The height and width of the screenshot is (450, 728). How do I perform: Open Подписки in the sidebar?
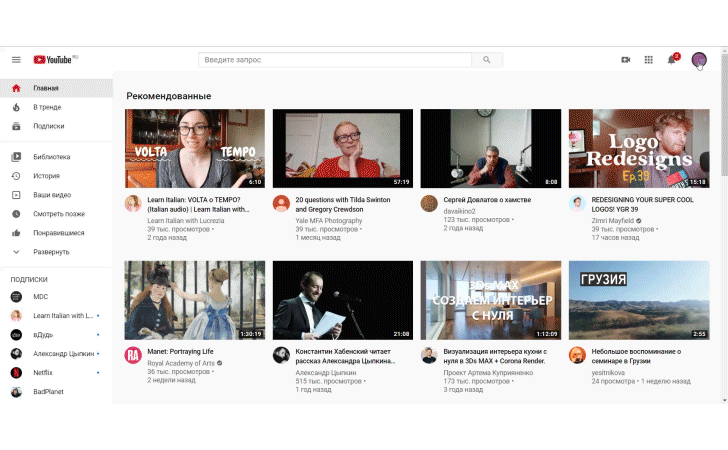point(48,126)
